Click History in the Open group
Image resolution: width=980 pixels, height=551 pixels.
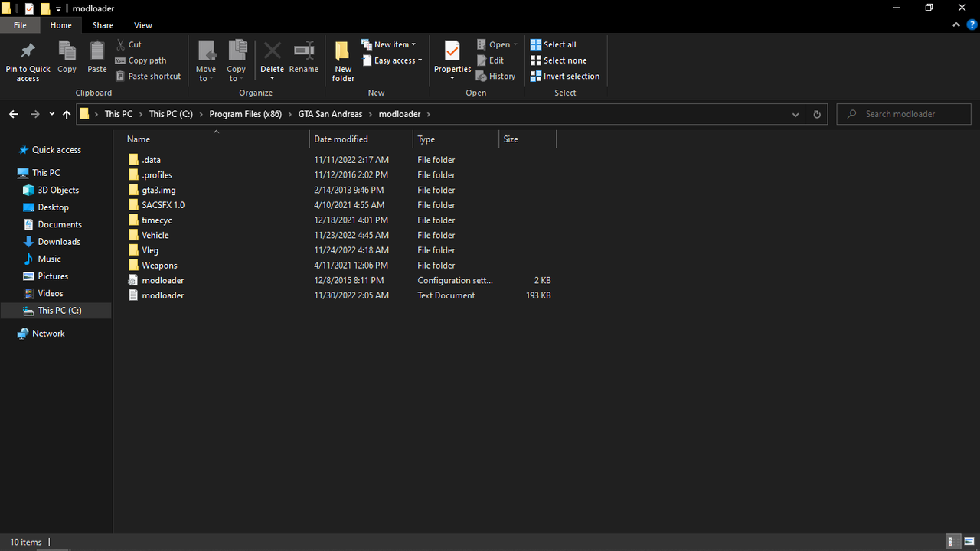(495, 77)
